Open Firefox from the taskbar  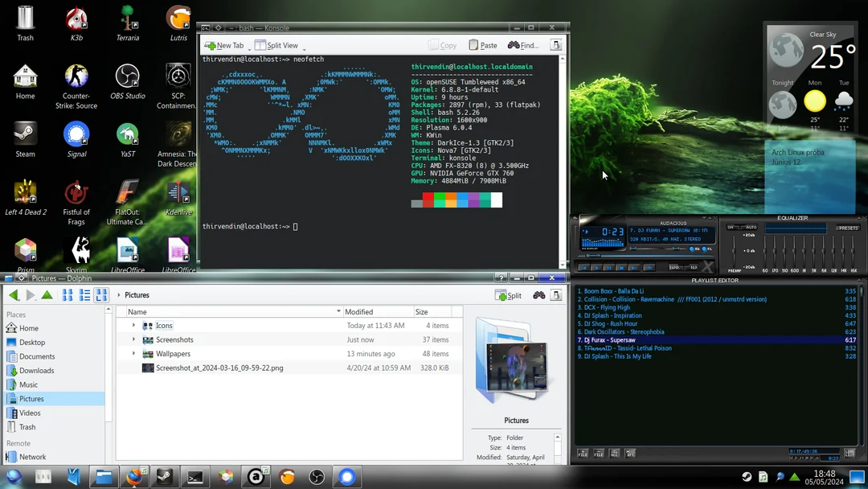click(x=135, y=476)
